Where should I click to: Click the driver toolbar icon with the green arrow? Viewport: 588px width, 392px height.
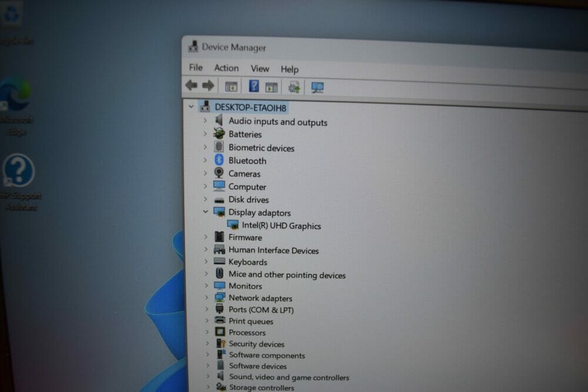coord(294,88)
